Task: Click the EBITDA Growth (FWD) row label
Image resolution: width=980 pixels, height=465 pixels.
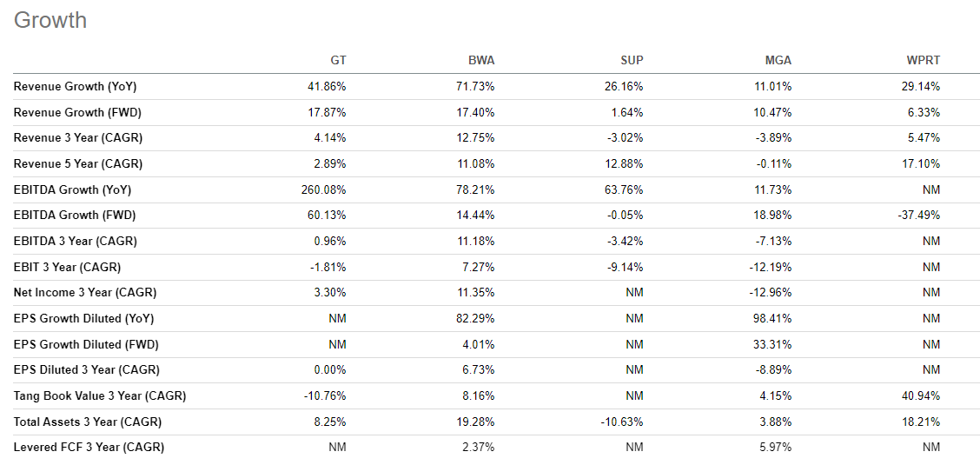Action: [x=75, y=216]
